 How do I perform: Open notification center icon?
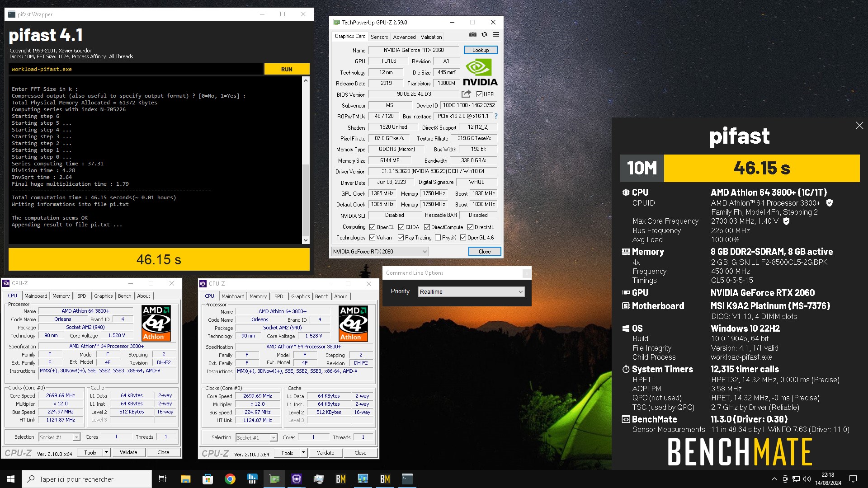853,479
